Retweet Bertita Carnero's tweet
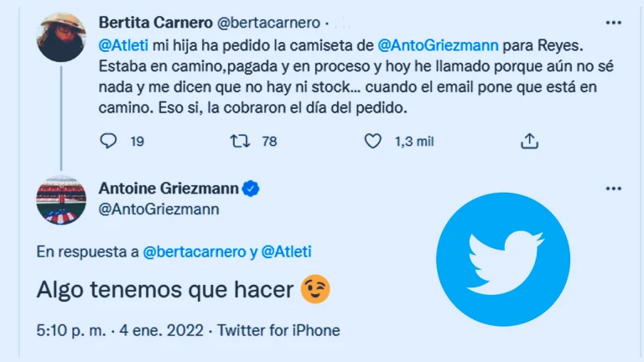This screenshot has width=644, height=362. pyautogui.click(x=239, y=142)
